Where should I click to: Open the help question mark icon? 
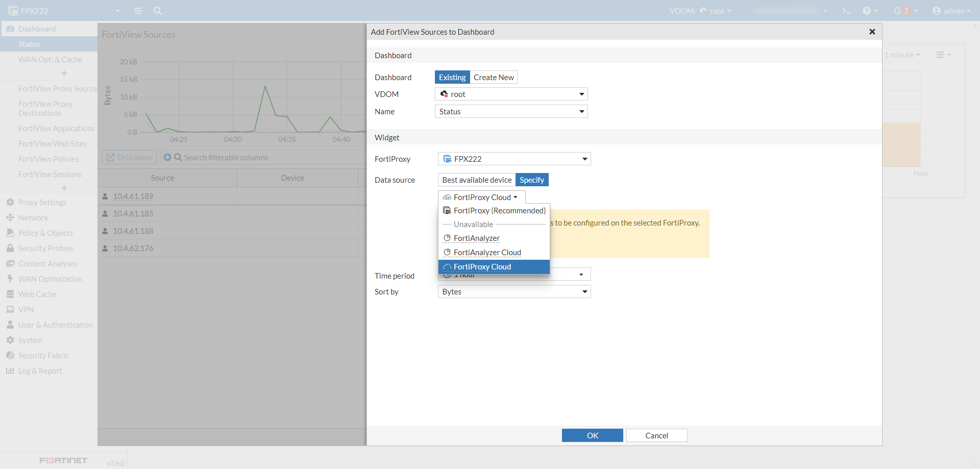pos(867,11)
